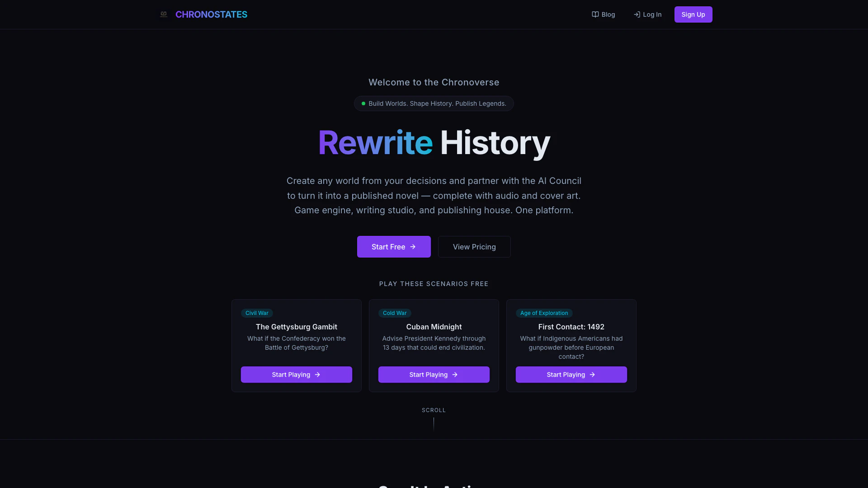Open The Gettysburg Gambit scenario title

click(297, 327)
